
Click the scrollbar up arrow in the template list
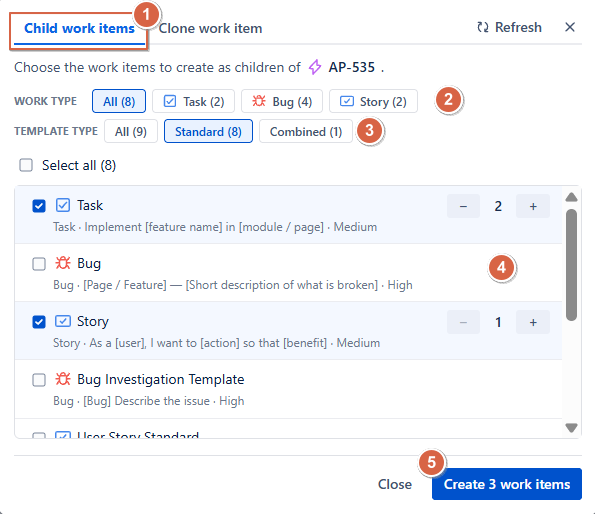pos(571,197)
